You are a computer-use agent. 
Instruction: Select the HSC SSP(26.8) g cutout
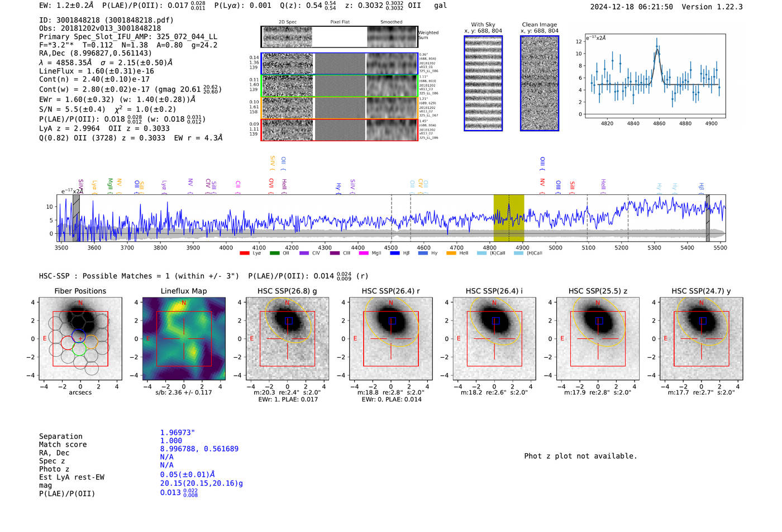(x=287, y=338)
